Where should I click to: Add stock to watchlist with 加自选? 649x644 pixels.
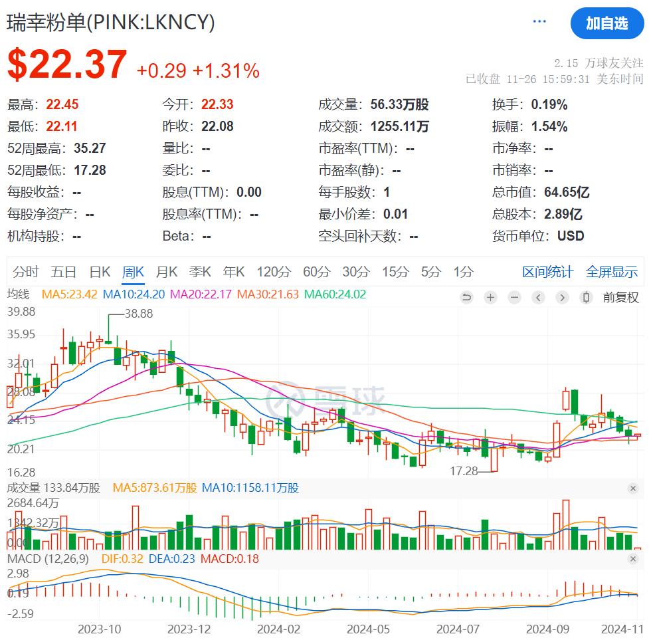pos(606,23)
